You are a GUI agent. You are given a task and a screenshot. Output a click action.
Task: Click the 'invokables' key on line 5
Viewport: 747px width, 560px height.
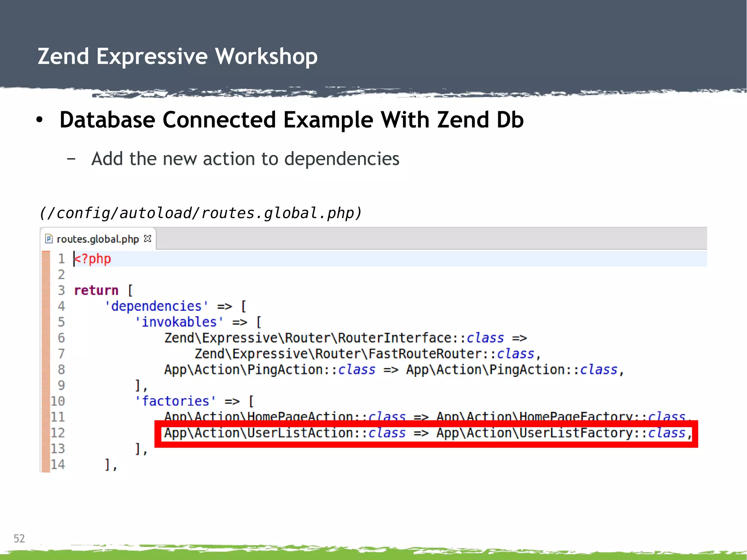tap(179, 322)
